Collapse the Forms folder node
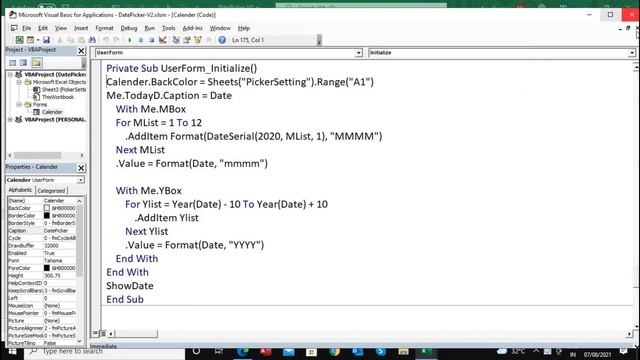The width and height of the screenshot is (640, 360). click(19, 104)
